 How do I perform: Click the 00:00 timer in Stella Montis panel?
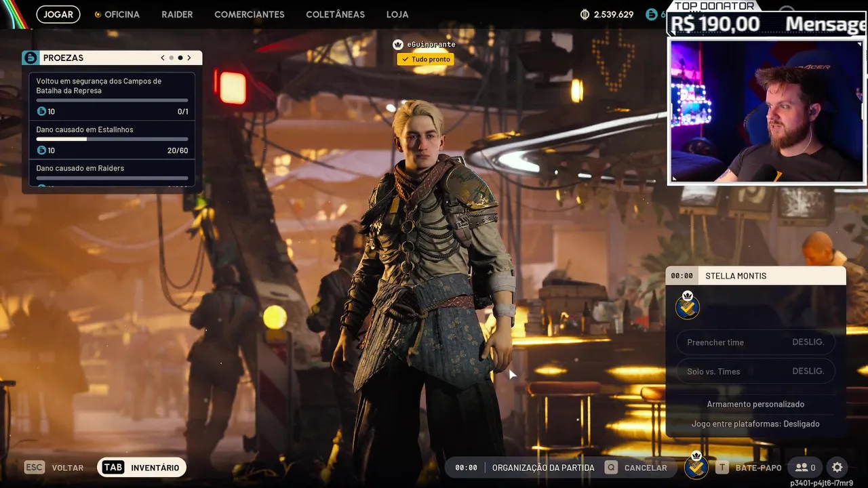(x=682, y=276)
